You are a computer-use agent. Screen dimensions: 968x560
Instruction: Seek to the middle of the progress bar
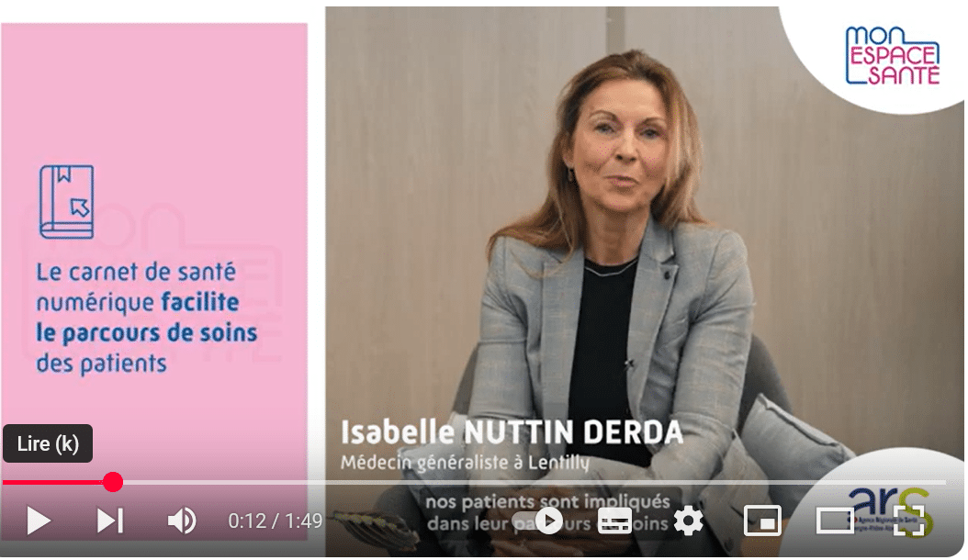click(474, 482)
